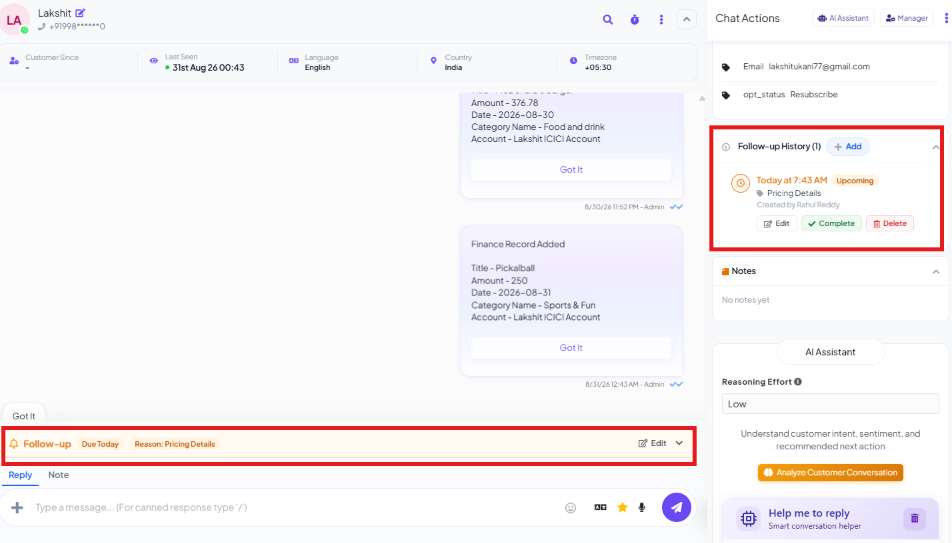Open Reasoning Effort Low dropdown
952x543 pixels.
830,404
